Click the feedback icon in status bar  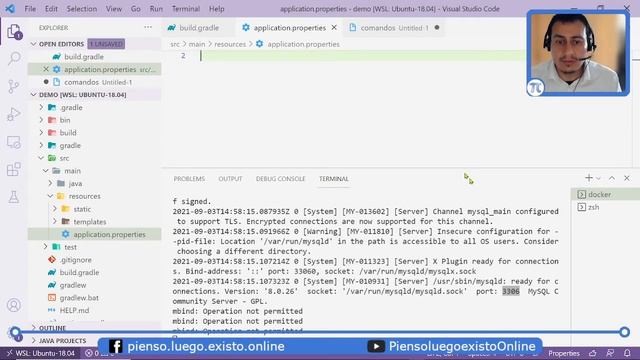pos(610,353)
